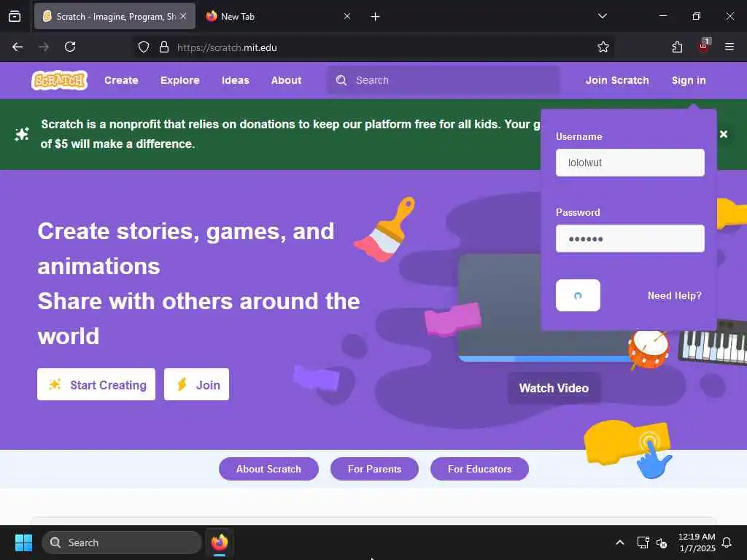747x560 pixels.
Task: Bookmark this page with the star
Action: tap(603, 47)
